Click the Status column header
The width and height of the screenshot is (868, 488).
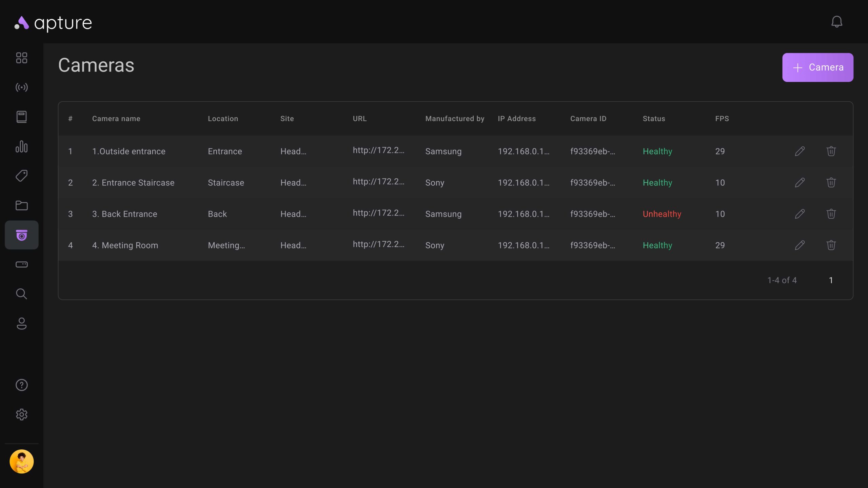click(x=654, y=119)
